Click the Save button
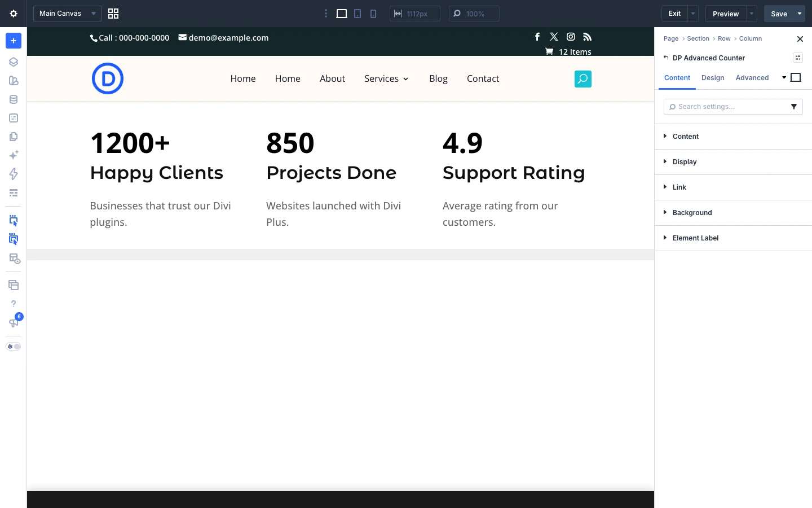The image size is (812, 508). pyautogui.click(x=779, y=14)
